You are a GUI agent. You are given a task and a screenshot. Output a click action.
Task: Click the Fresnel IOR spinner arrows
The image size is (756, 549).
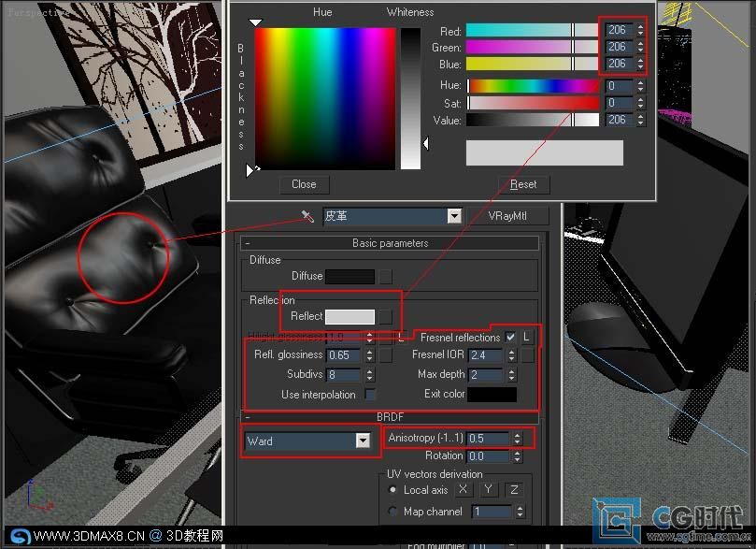[511, 355]
